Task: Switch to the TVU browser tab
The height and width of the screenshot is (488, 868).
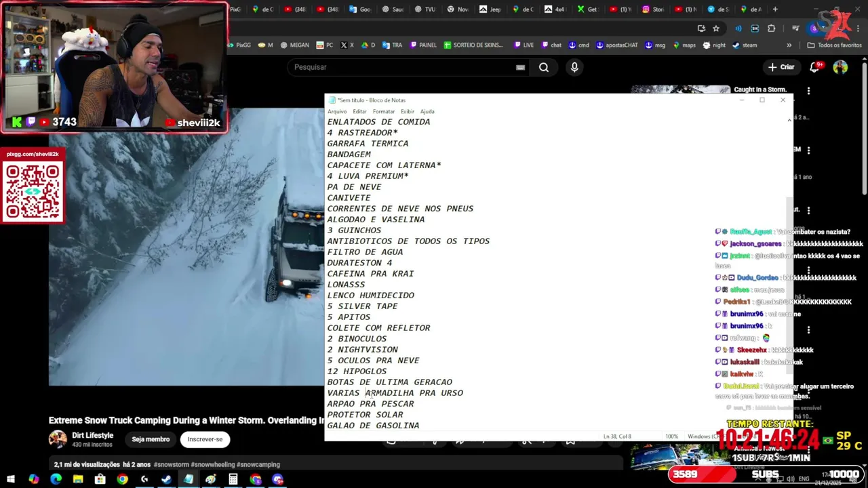Action: [425, 9]
